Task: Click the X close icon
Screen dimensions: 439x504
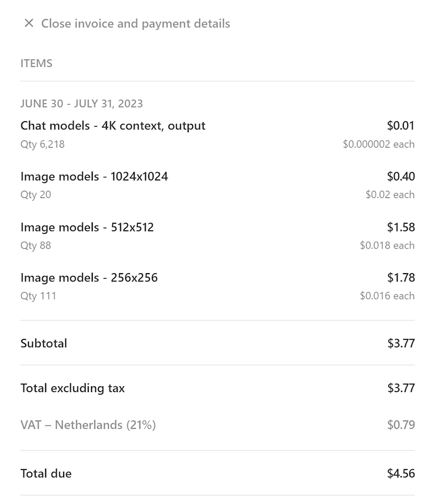Action: (x=29, y=23)
